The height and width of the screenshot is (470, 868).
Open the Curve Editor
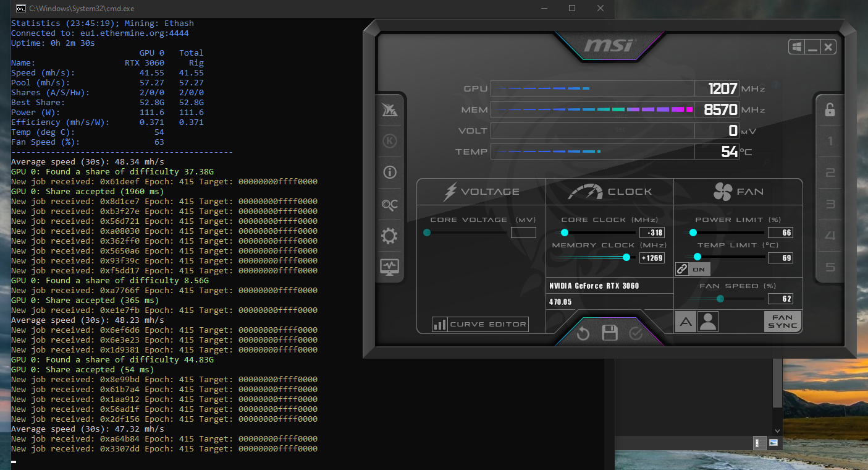click(480, 324)
